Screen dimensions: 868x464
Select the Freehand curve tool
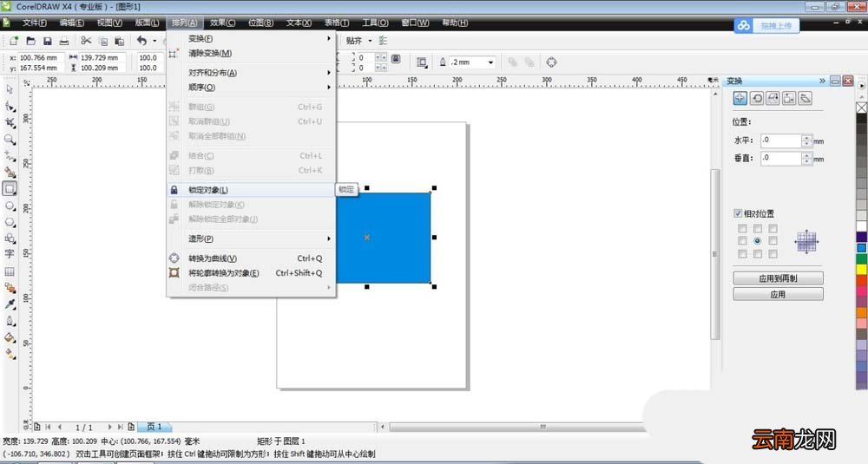click(x=10, y=156)
